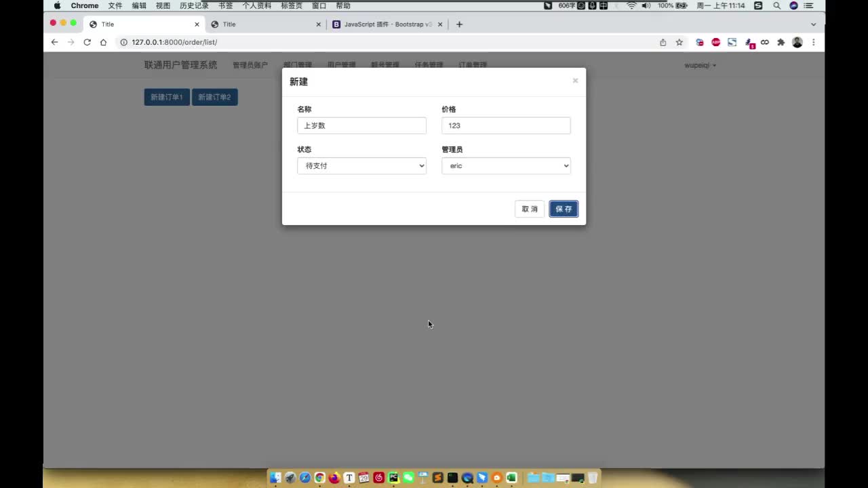Open Finder from the Dock
The image size is (868, 488).
click(275, 478)
